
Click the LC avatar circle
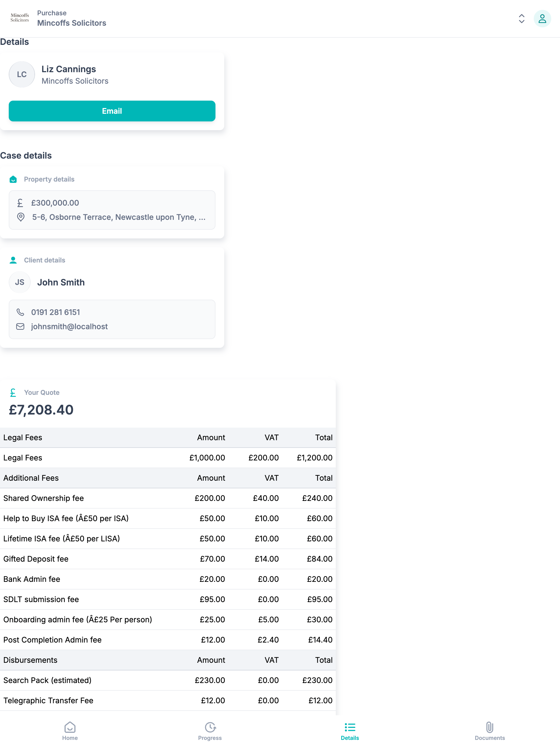coord(22,74)
